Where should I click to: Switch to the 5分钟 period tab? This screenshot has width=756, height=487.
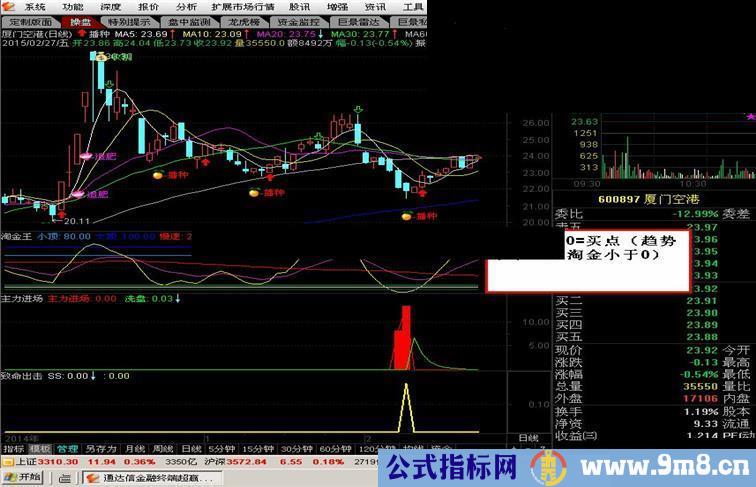(x=224, y=449)
